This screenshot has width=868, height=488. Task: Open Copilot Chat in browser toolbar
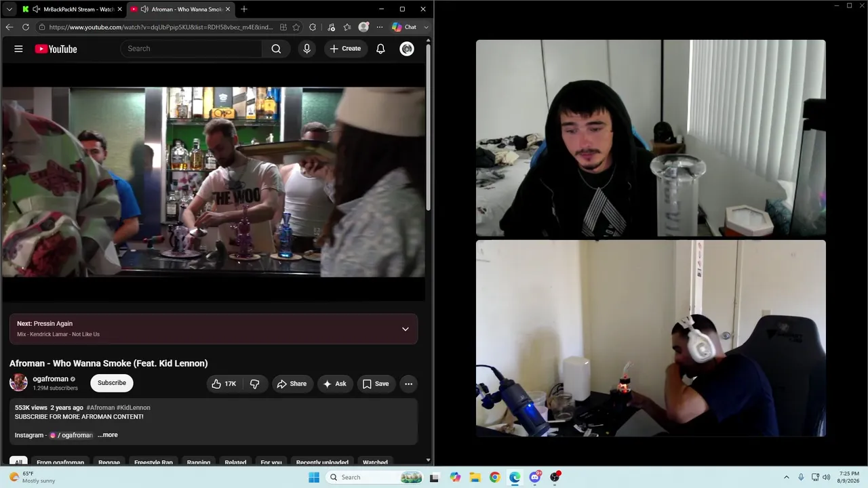coord(405,27)
